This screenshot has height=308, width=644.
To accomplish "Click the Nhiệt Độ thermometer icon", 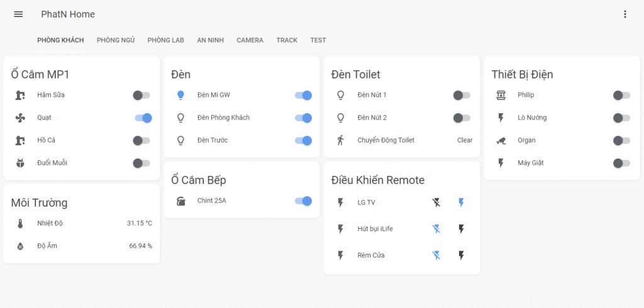I will (x=20, y=223).
